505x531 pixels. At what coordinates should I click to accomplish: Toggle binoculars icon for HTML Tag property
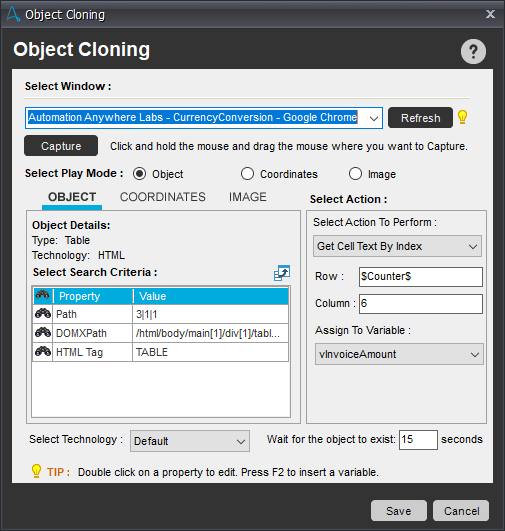coord(43,352)
